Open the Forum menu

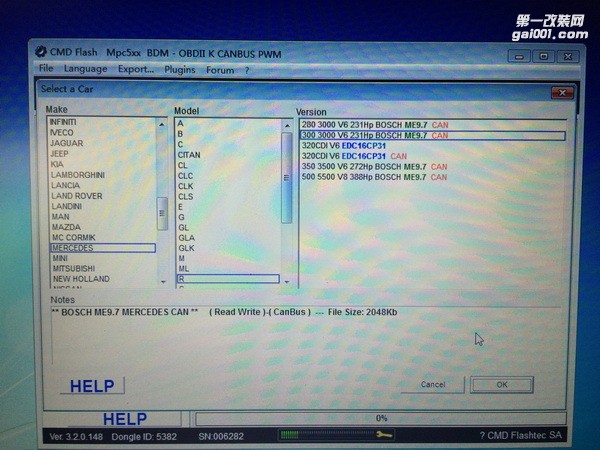220,69
